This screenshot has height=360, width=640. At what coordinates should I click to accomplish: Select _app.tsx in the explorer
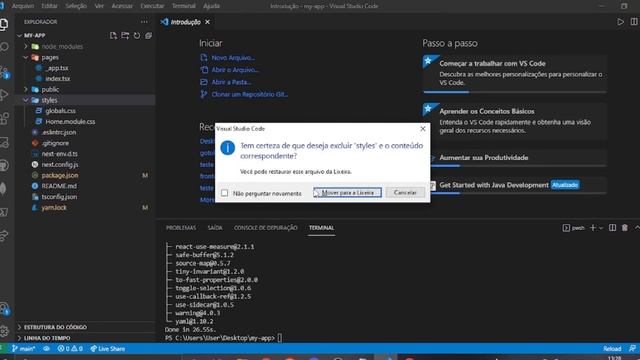(57, 68)
